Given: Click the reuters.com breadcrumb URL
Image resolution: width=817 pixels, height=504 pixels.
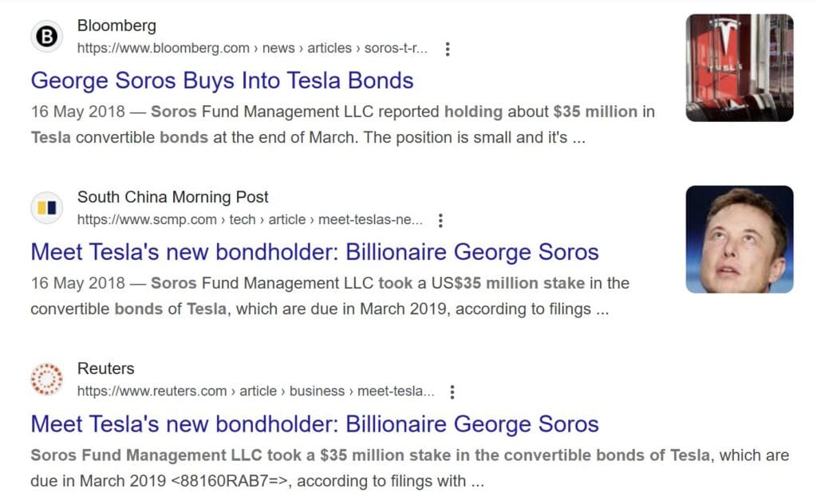Looking at the screenshot, I should [x=255, y=392].
